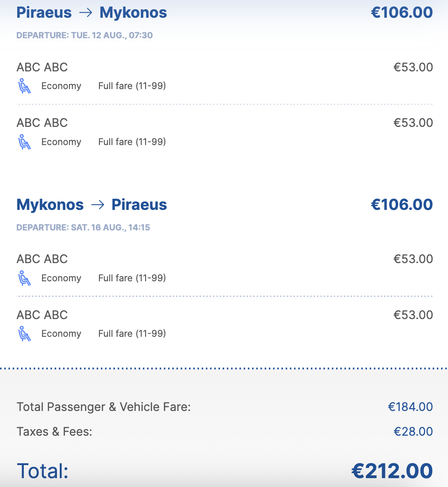The image size is (448, 487).
Task: Click the return trip €106.00 subtotal
Action: point(402,204)
